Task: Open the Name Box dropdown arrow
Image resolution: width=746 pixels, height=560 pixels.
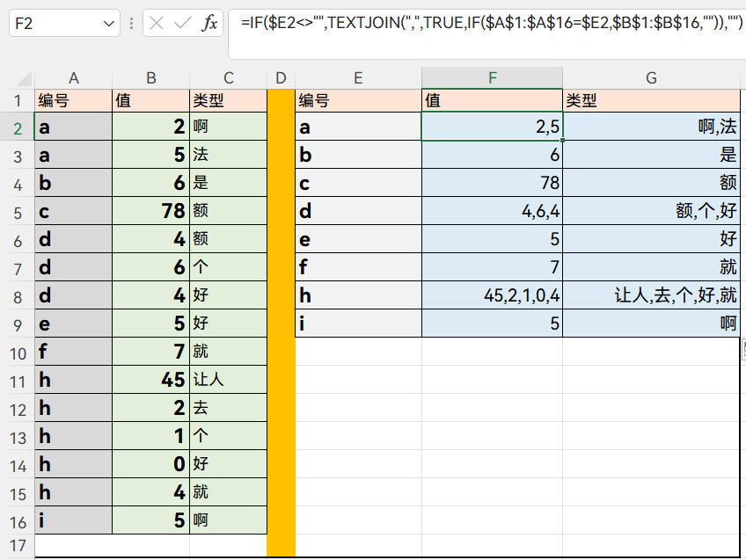Action: (109, 24)
